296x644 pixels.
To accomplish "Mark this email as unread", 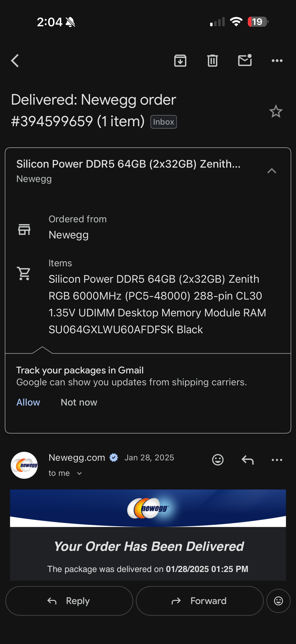I will click(245, 61).
